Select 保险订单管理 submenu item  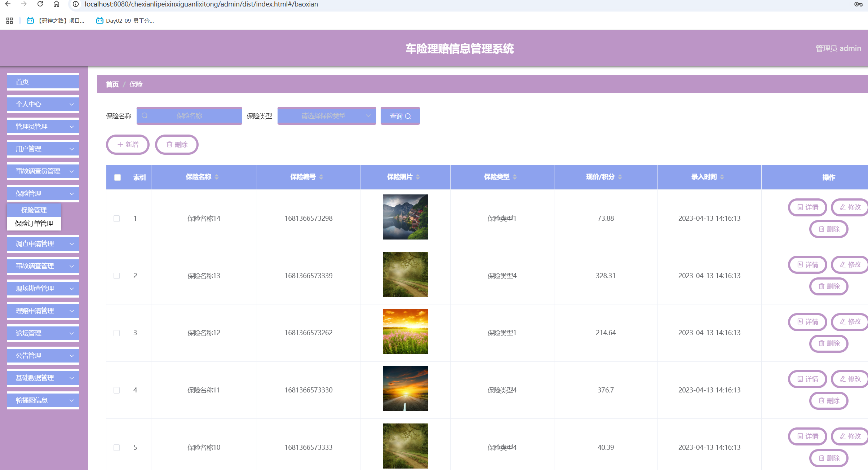(34, 224)
